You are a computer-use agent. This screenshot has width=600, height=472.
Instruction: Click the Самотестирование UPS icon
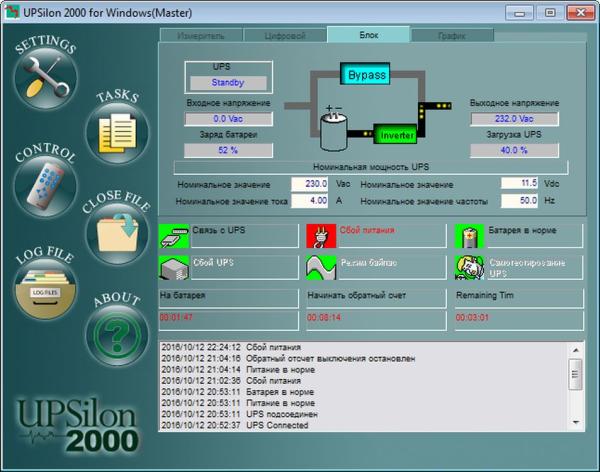470,267
